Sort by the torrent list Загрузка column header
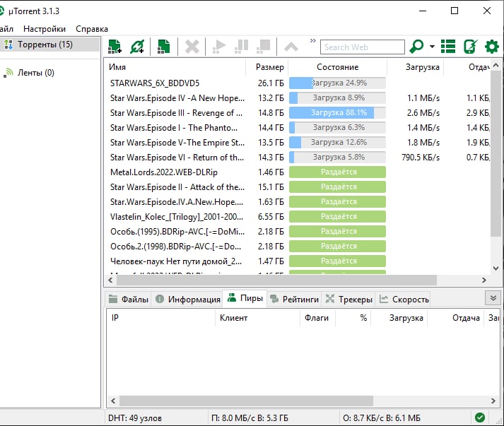The width and height of the screenshot is (504, 426). pos(422,67)
